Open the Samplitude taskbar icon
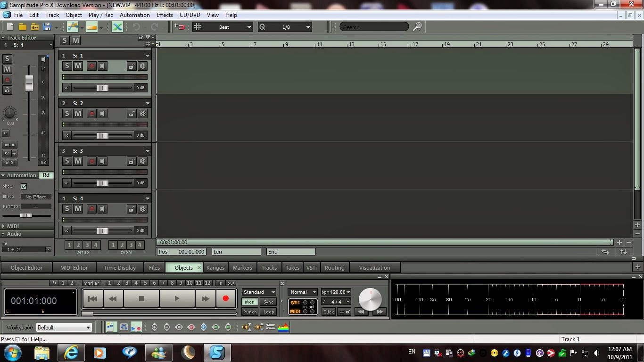Screen dimensions: 644x362 pos(217,352)
